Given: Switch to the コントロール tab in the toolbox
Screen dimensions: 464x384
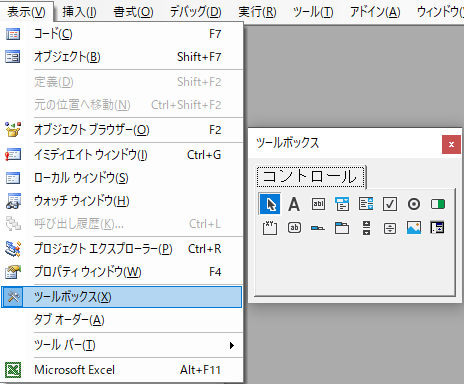Looking at the screenshot, I should point(310,176).
